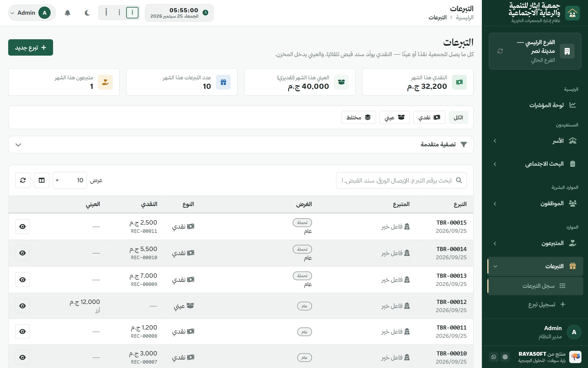Click the Admin avatar in sidebar
588x368 pixels.
[x=574, y=332]
